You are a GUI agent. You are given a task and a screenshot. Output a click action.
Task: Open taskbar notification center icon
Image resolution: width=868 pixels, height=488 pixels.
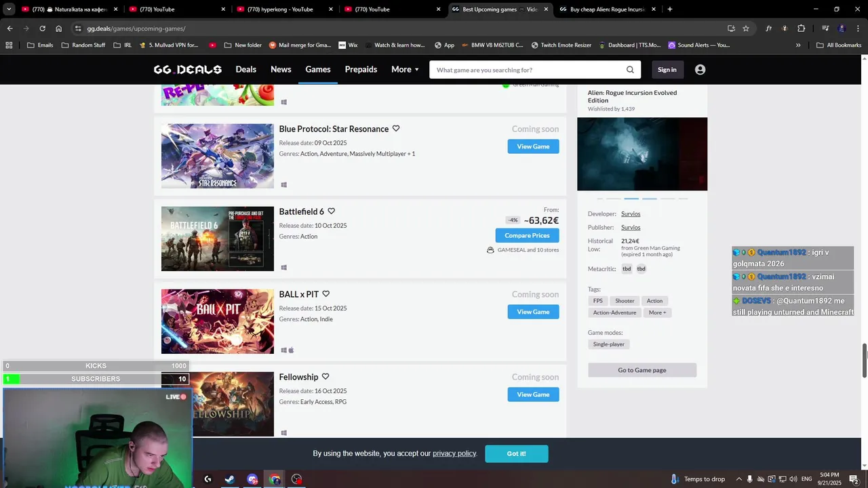(x=853, y=479)
